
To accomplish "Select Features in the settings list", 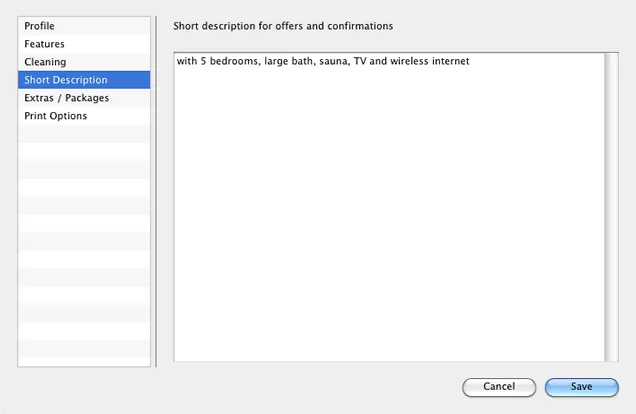I will (x=84, y=44).
